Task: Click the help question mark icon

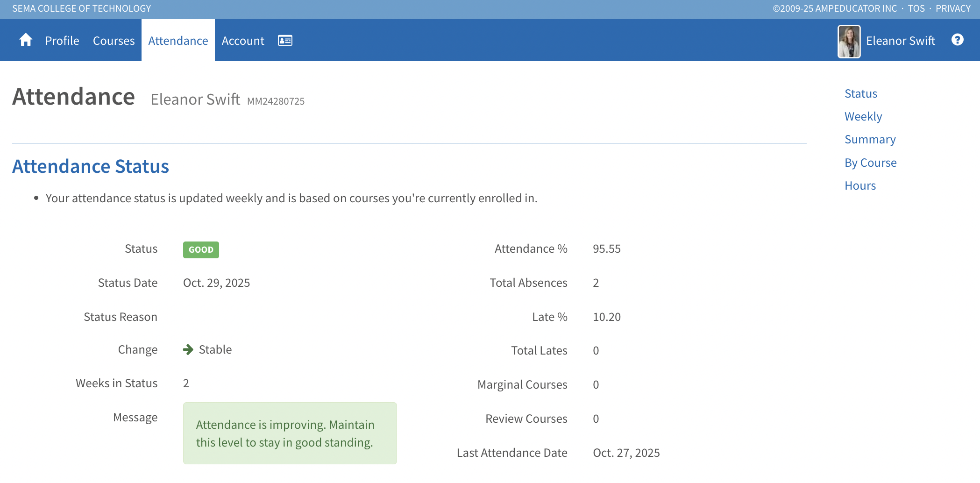Action: (x=957, y=40)
